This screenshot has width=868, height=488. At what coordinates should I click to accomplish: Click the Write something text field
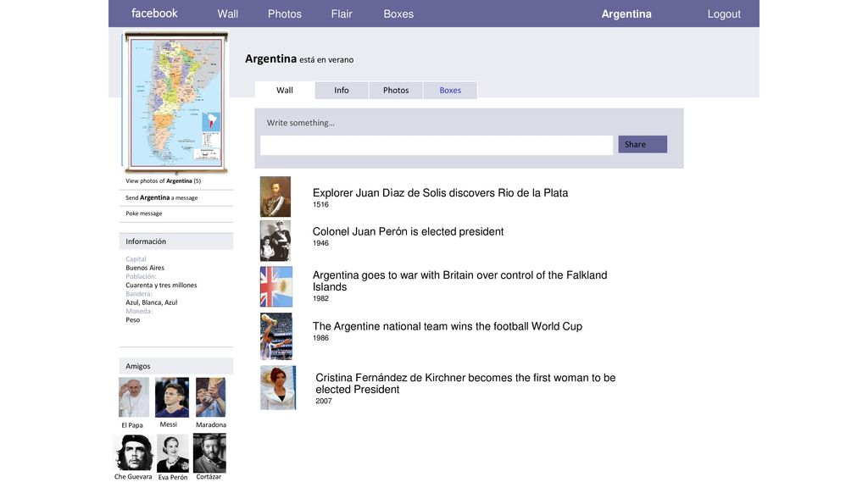click(x=437, y=145)
